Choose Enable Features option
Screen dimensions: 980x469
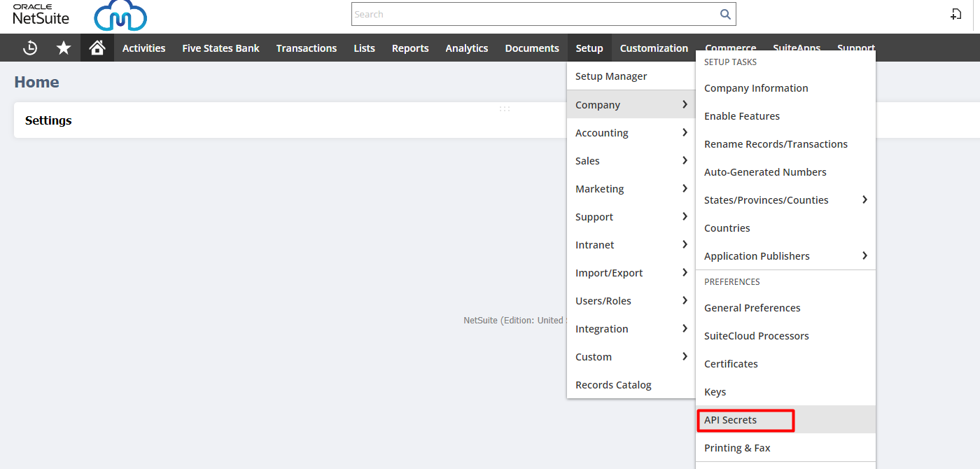coord(742,116)
